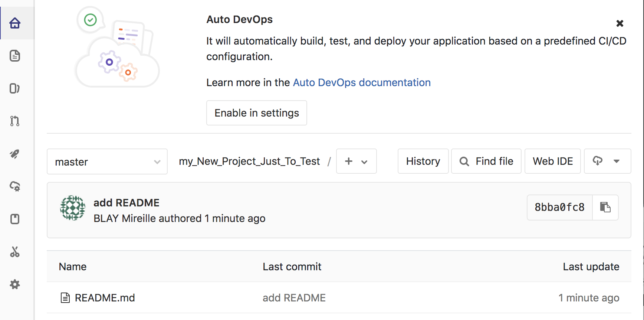Launch the Web IDE
Screen dimensions: 644x320
coord(552,161)
